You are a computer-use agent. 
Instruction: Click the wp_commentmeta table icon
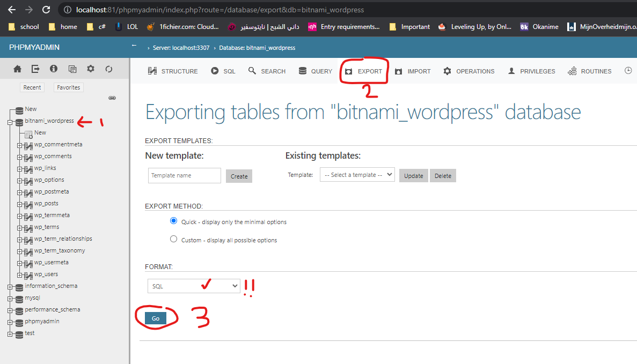pos(28,146)
